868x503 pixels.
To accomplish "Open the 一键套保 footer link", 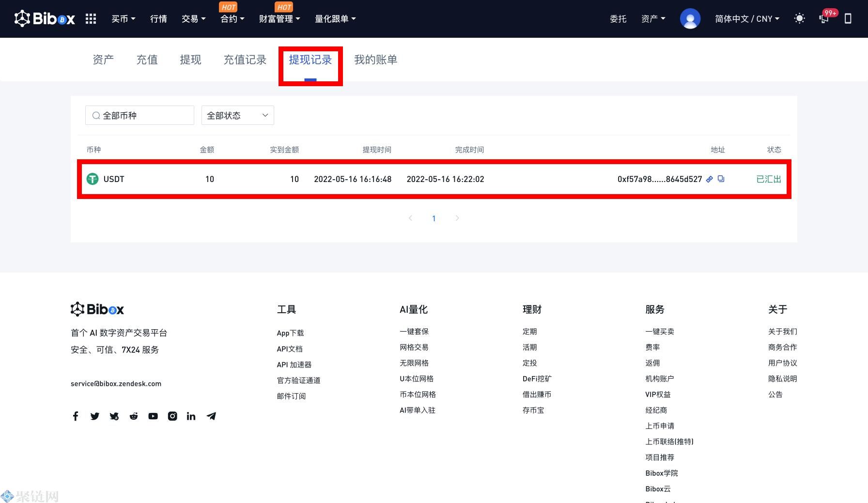I will (414, 331).
